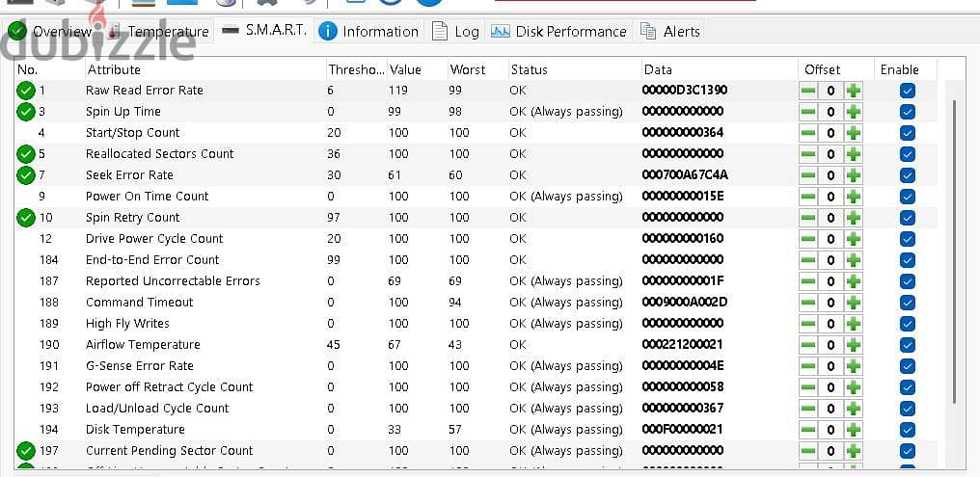The width and height of the screenshot is (980, 477).
Task: Uncheck Enable for Seek Error Rate
Action: pyautogui.click(x=908, y=175)
